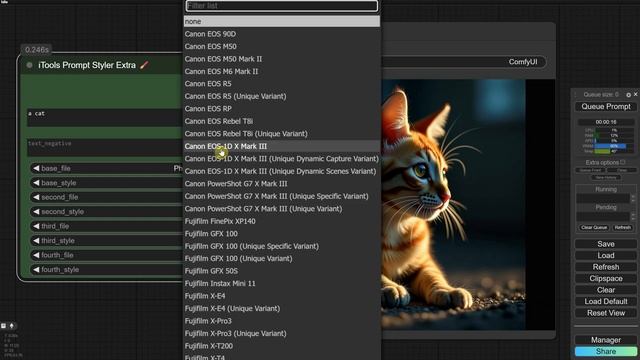Select Fujifilm FinePix XP140
The image size is (640, 360).
tap(282, 221)
